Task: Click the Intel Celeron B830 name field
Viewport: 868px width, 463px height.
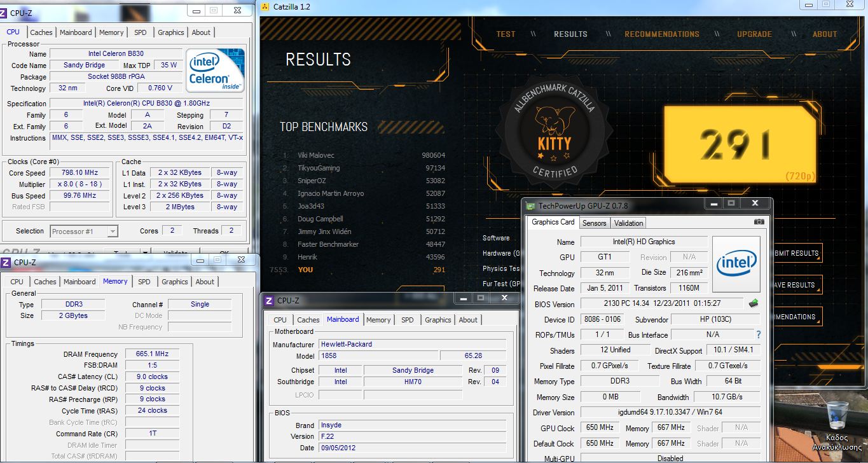Action: coord(116,54)
